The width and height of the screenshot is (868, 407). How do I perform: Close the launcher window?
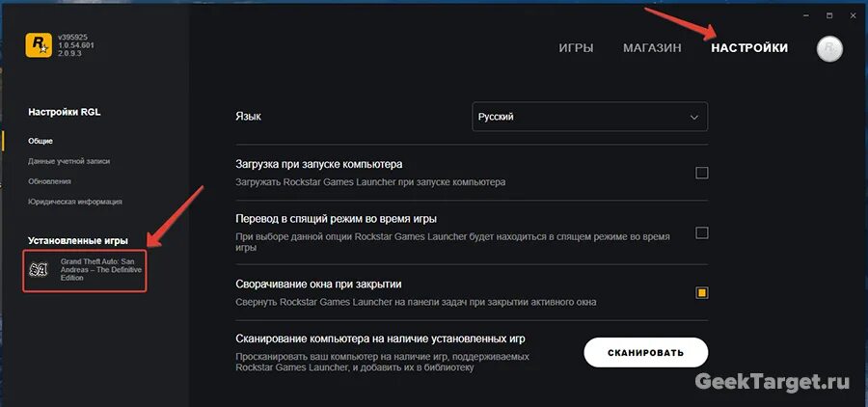point(853,15)
